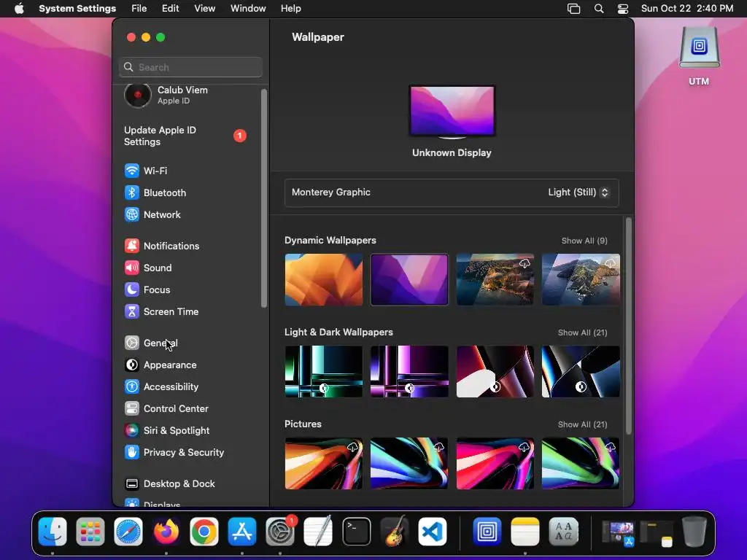The width and height of the screenshot is (747, 560).
Task: Click the sidebar Search field
Action: click(190, 67)
